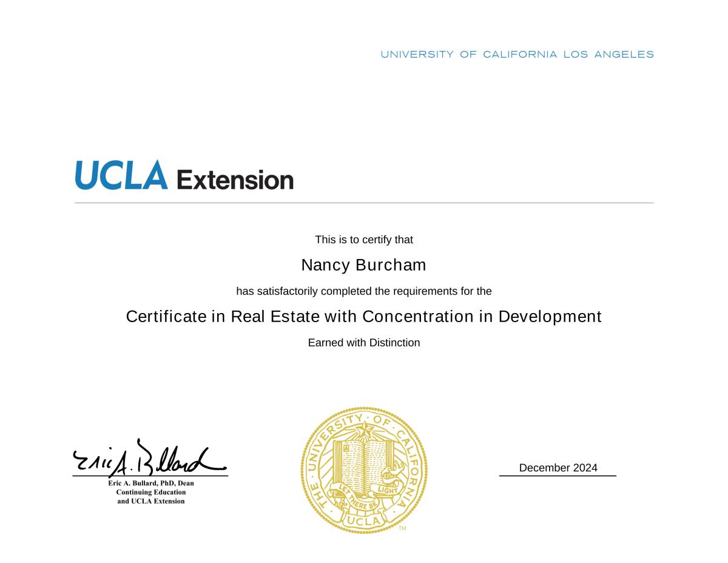Click the 'Let There Be Light' banner
Screen dimensions: 728x563
pos(364,497)
